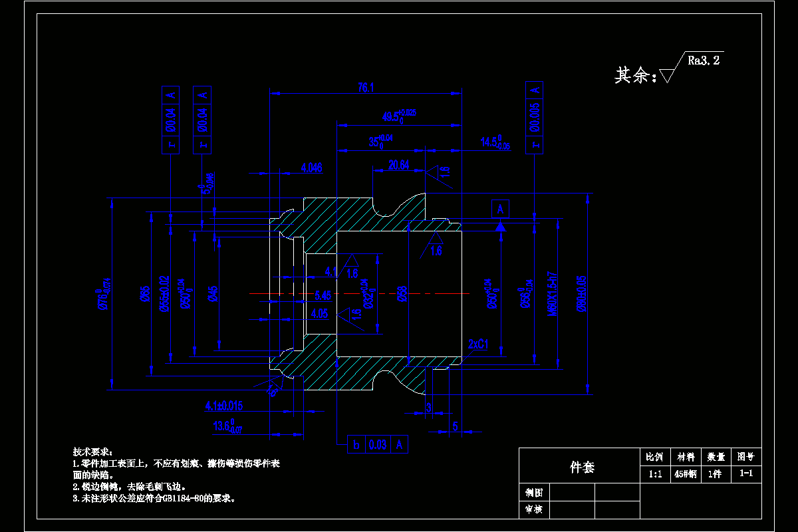Image resolution: width=798 pixels, height=532 pixels.
Task: Click the 材料 header cell
Action: point(686,457)
